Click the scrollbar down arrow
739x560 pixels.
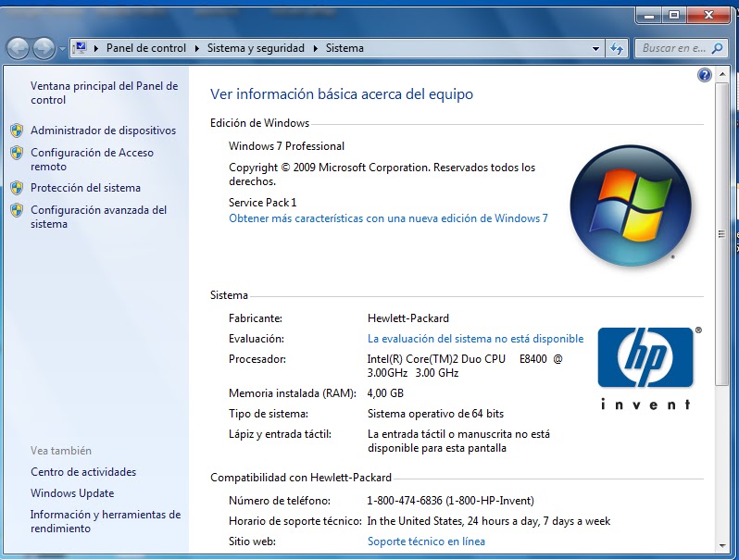coord(722,546)
